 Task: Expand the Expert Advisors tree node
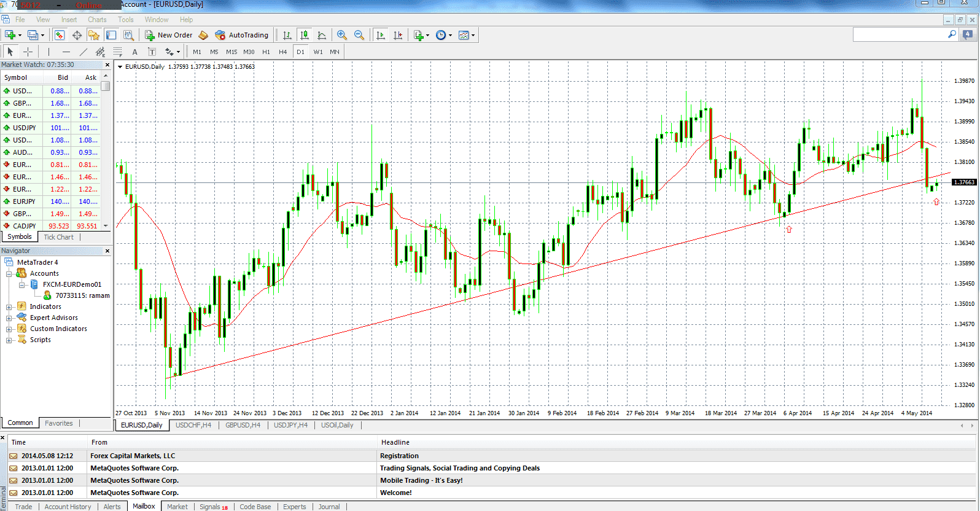click(9, 318)
